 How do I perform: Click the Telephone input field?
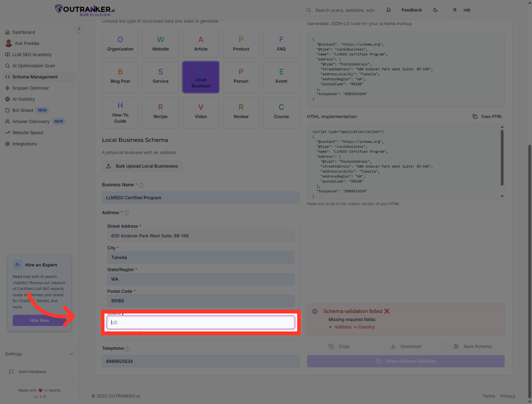click(201, 361)
